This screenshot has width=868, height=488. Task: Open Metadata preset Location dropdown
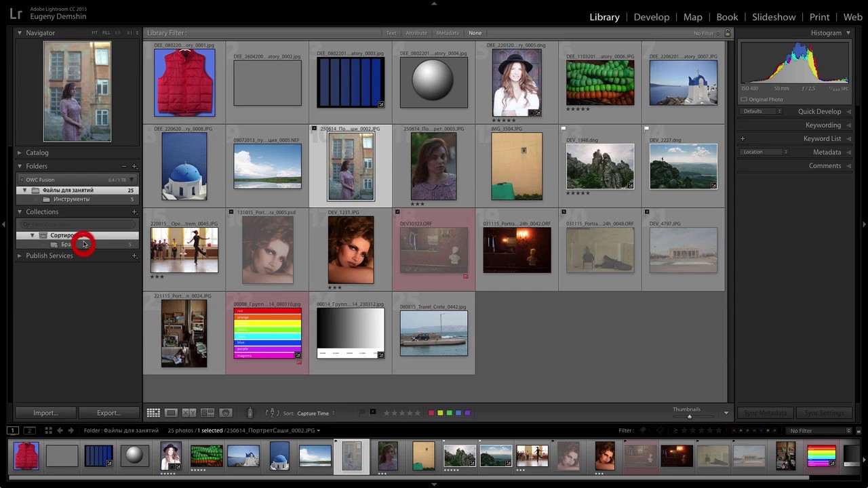click(764, 152)
